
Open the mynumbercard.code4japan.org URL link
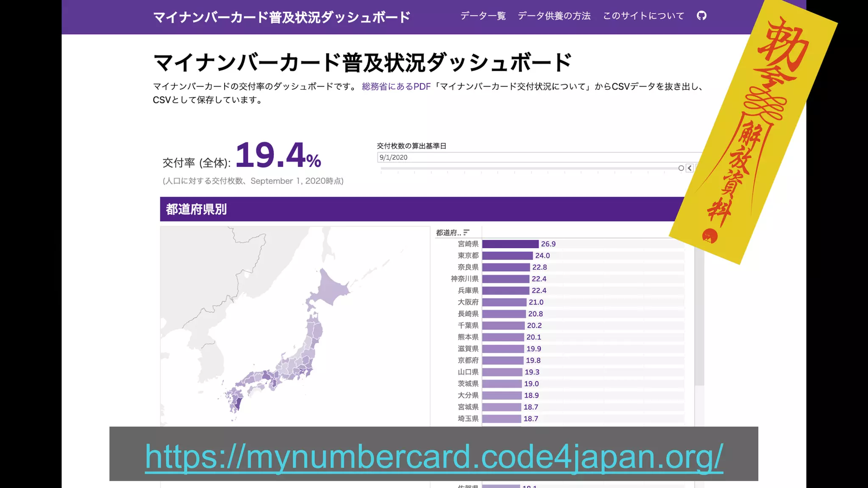click(x=434, y=457)
